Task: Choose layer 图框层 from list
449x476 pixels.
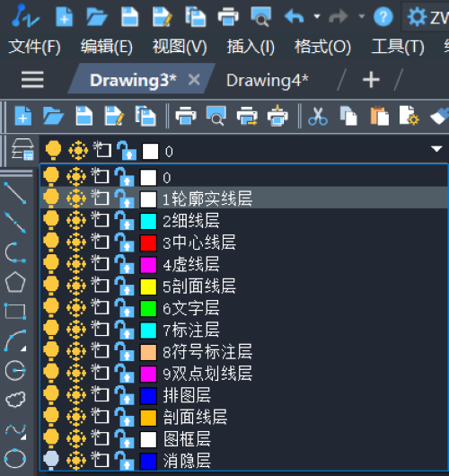Action: (x=244, y=439)
